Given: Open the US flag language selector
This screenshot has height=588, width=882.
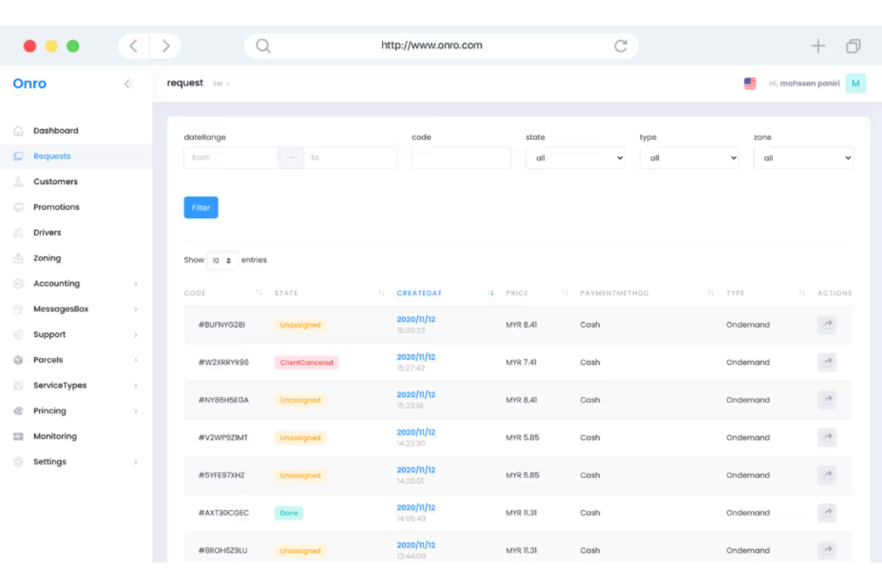Looking at the screenshot, I should point(749,83).
